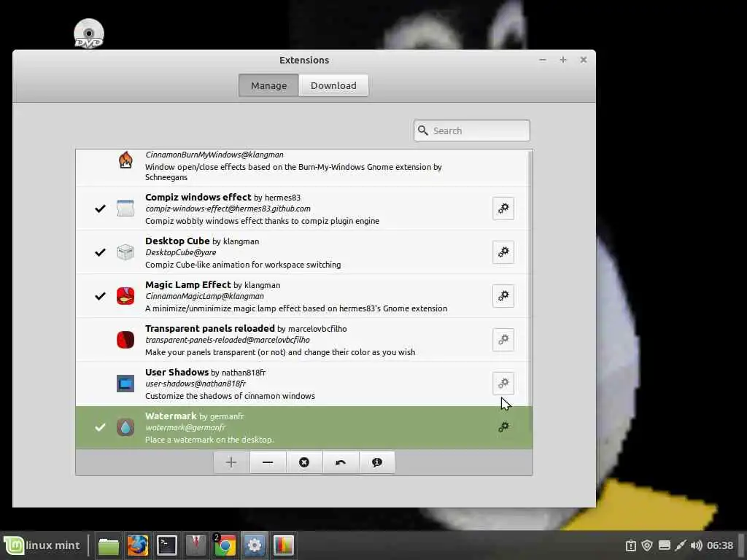
Task: Open the volume control in system tray
Action: (696, 545)
